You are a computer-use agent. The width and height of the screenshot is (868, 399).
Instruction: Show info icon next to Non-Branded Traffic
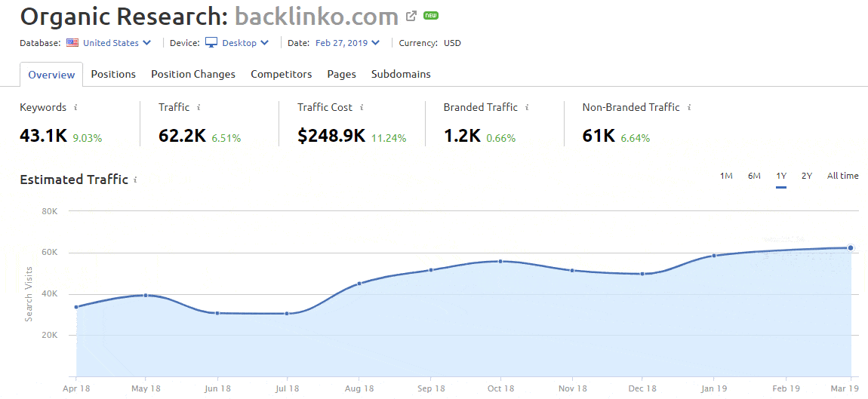tap(688, 108)
